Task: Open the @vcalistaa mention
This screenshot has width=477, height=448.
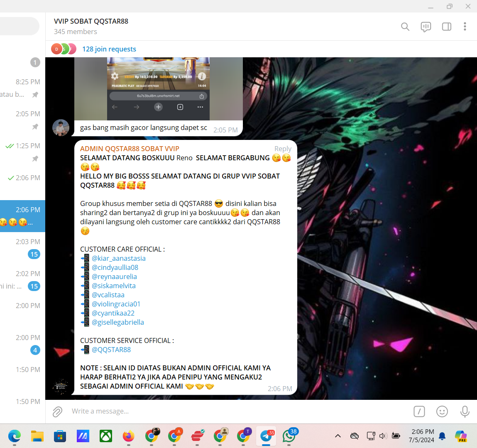Action: 108,295
